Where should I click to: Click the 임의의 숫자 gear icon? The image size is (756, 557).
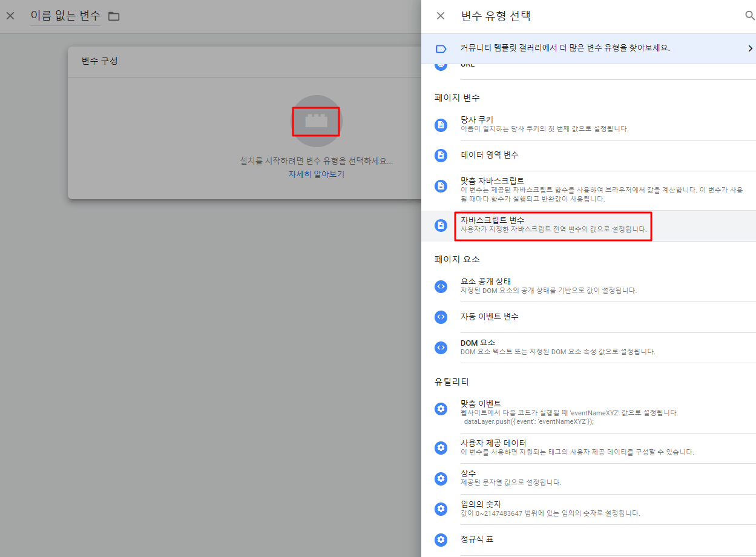pos(441,509)
